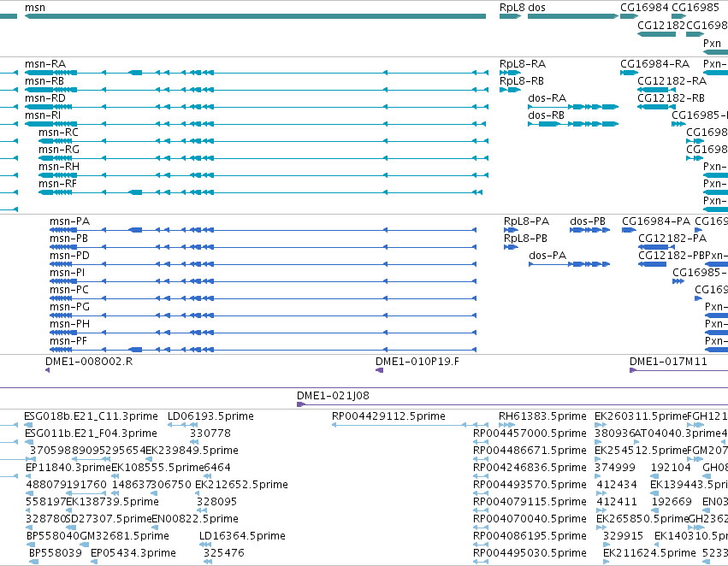Viewport: 728px width, 566px height.
Task: Select the RpL8-RA transcript
Action: pos(510,73)
